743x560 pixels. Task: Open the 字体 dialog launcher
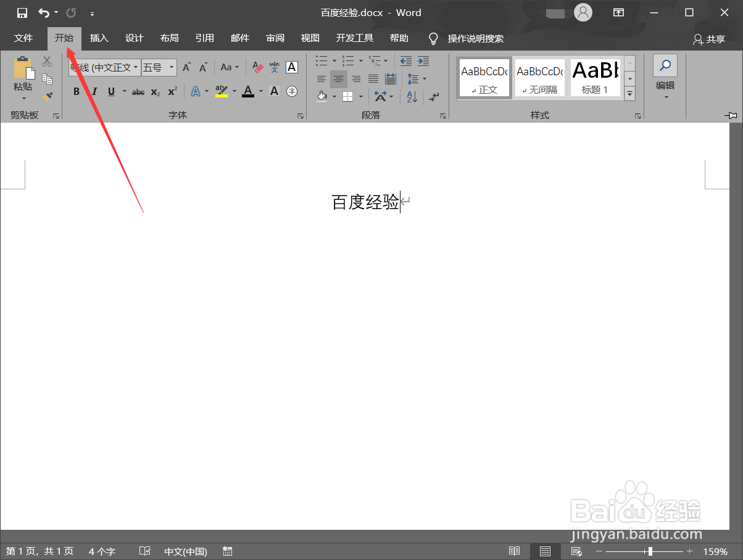coord(301,115)
